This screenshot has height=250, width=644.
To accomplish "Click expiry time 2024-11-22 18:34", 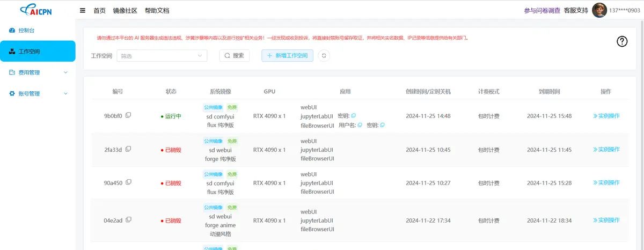I will [x=550, y=220].
